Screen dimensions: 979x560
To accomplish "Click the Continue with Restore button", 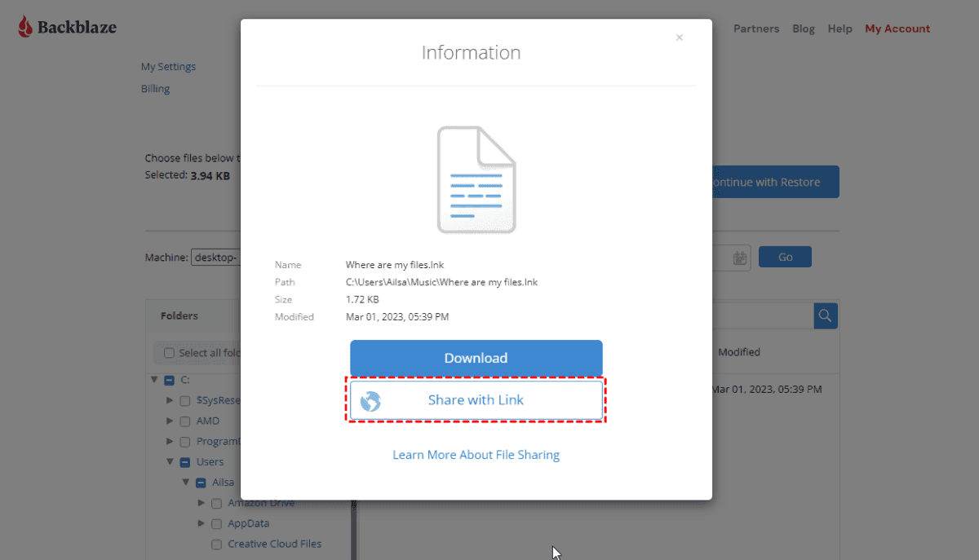I will click(775, 182).
